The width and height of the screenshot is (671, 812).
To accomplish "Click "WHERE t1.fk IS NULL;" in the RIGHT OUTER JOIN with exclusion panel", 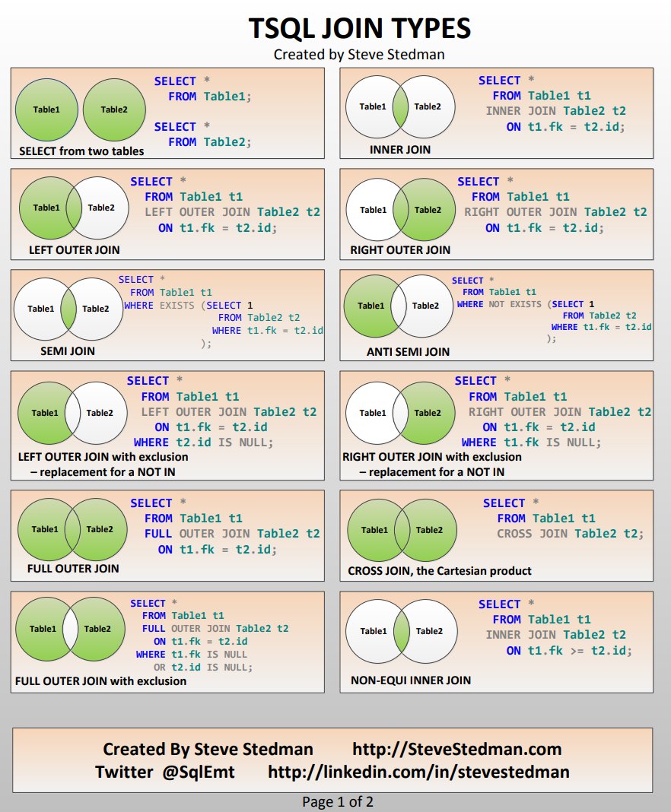I will tap(531, 442).
